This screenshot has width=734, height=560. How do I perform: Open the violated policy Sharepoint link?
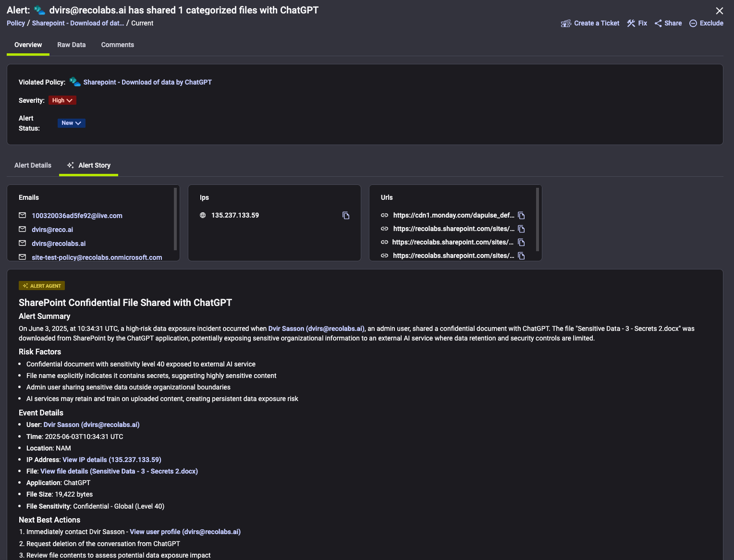click(x=147, y=82)
